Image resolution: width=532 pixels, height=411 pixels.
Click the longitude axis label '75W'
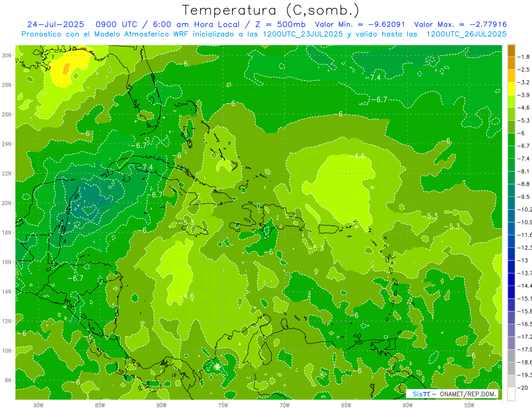[223, 406]
